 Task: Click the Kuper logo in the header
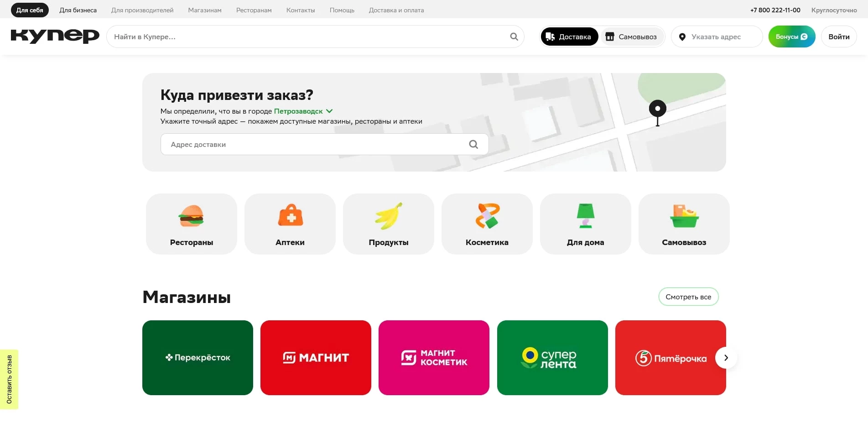55,36
